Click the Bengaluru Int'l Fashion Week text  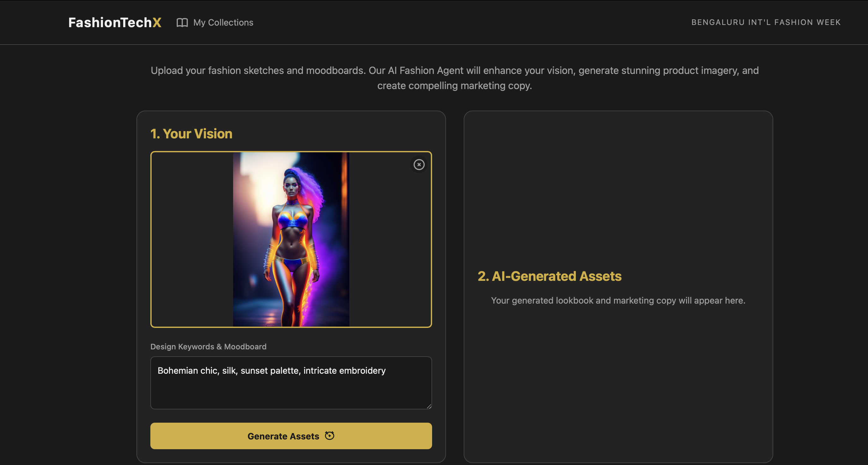pyautogui.click(x=766, y=22)
